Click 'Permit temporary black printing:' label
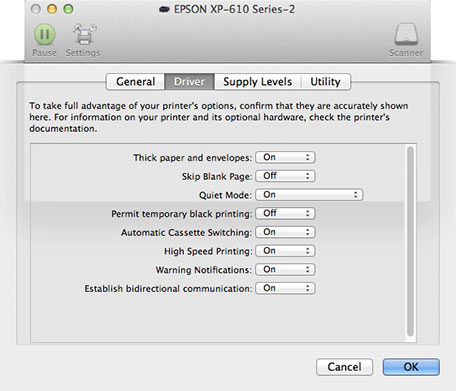This screenshot has height=391, width=456. (x=182, y=214)
